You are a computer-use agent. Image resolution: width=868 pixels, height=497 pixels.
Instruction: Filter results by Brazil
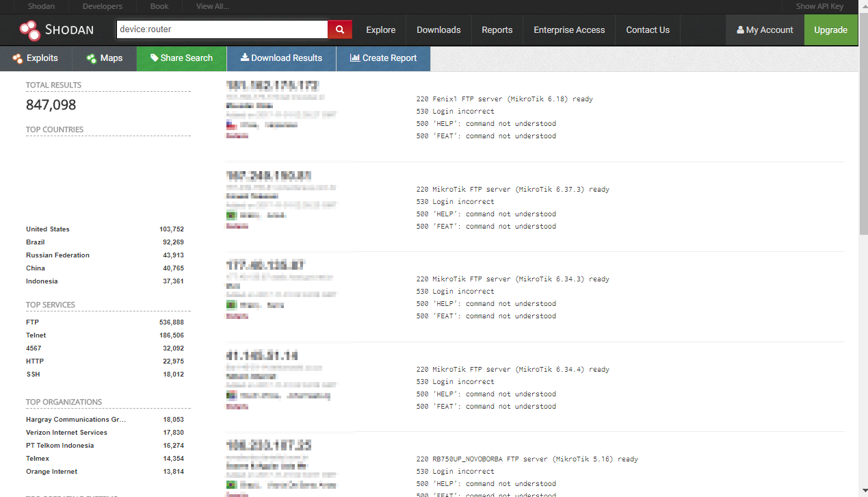tap(36, 242)
